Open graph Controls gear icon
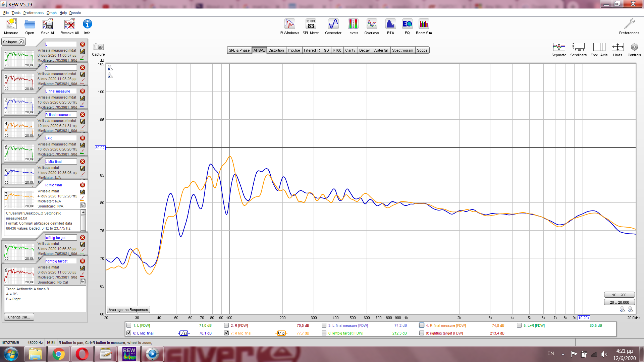This screenshot has height=362, width=644. (x=634, y=47)
